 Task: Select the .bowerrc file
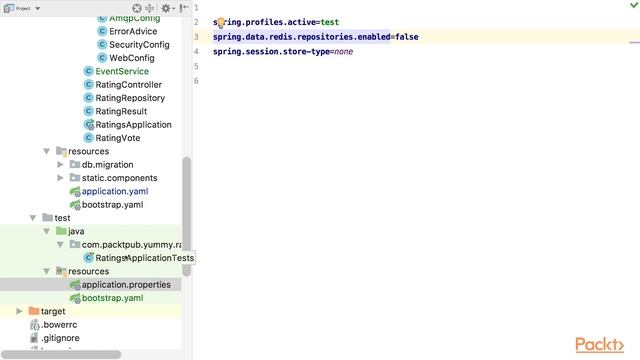[x=60, y=325]
